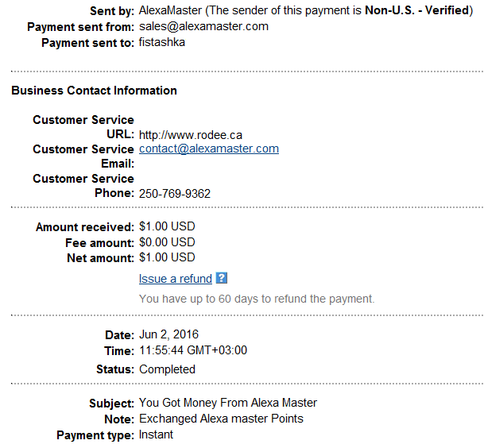Click the Non-U.S. - Verified sender status

tap(417, 10)
